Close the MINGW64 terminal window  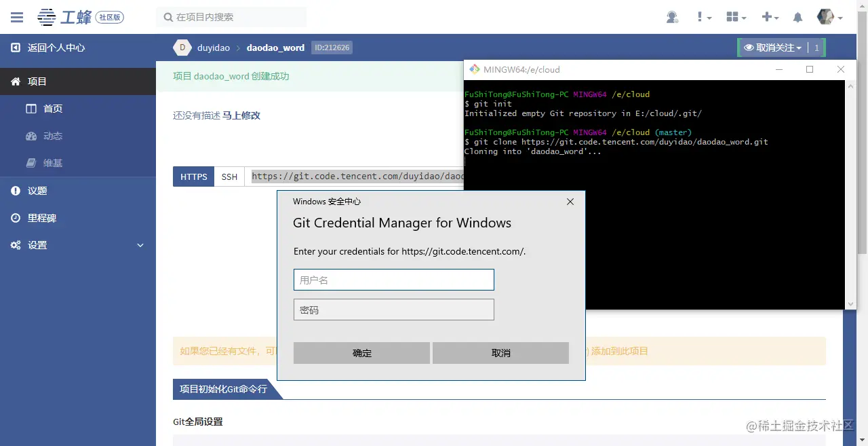click(x=841, y=69)
